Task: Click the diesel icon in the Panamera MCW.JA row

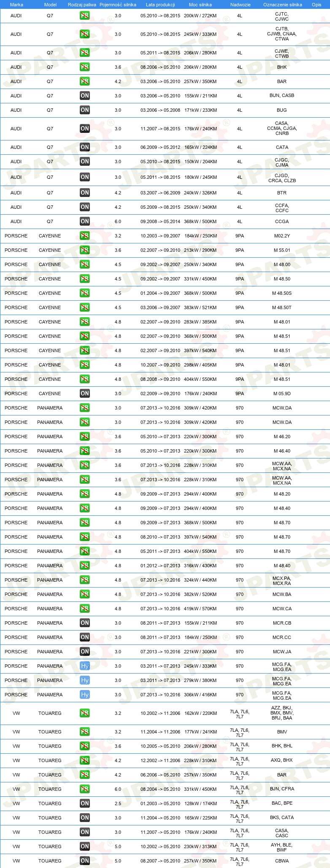Action: click(x=85, y=652)
